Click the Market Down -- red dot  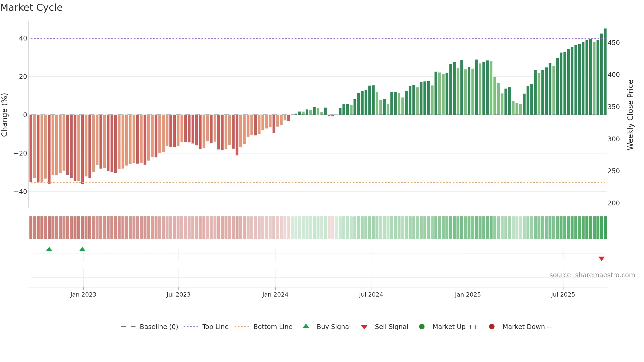click(492, 327)
